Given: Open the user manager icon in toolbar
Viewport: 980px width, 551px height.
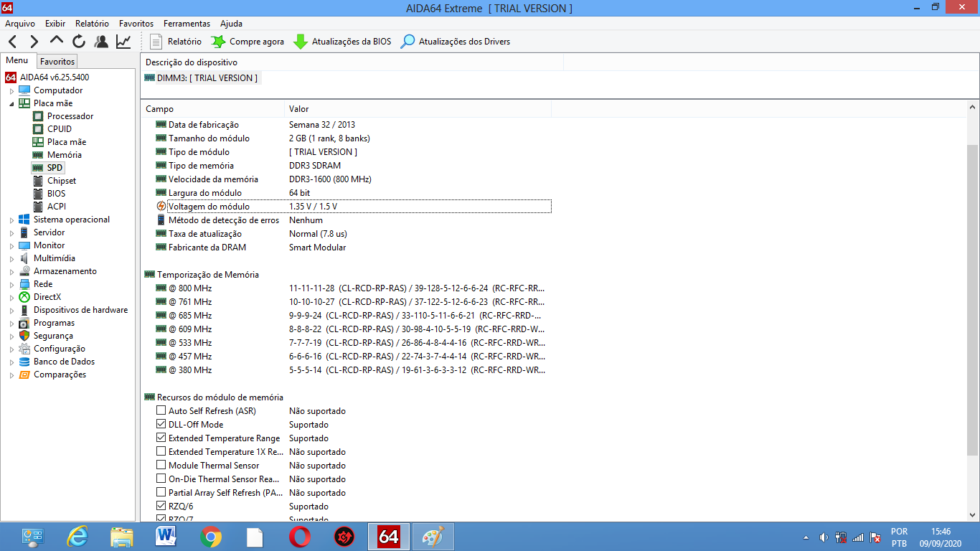Looking at the screenshot, I should coord(101,42).
